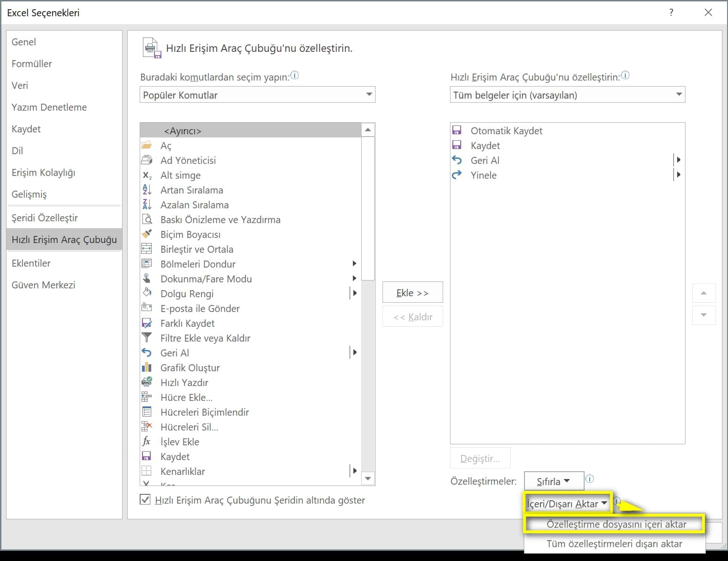Open the Genel options category

click(64, 42)
